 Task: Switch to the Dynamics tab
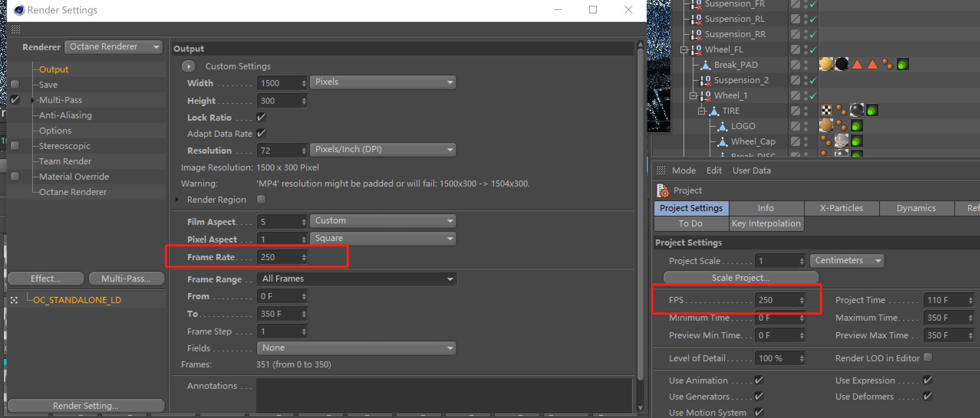pos(916,208)
